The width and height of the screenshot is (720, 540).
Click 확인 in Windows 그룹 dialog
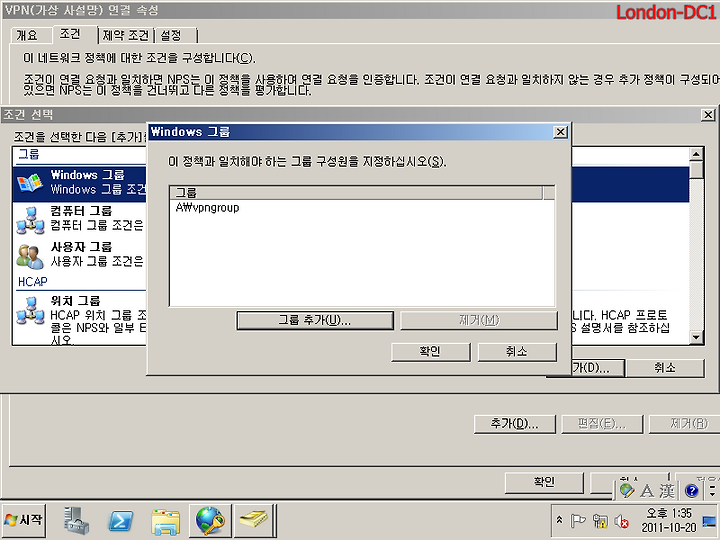click(430, 352)
